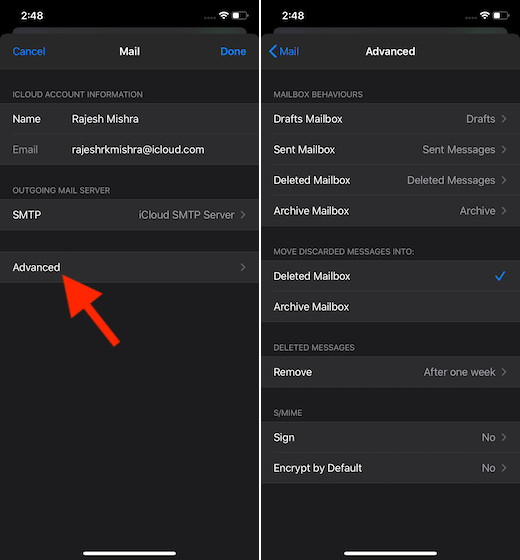The image size is (520, 560).
Task: Tap the 2:48 clock on right screen
Action: pos(293,16)
